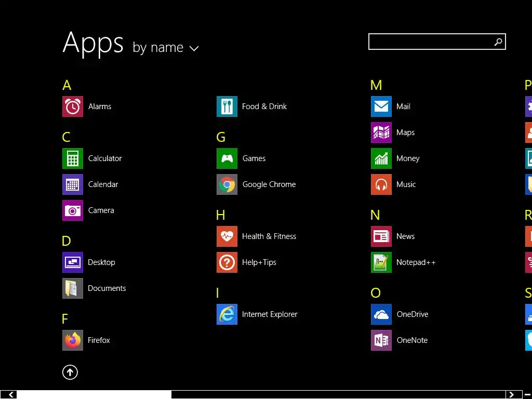Open the Desktop tile icon
532x399 pixels.
coord(73,262)
